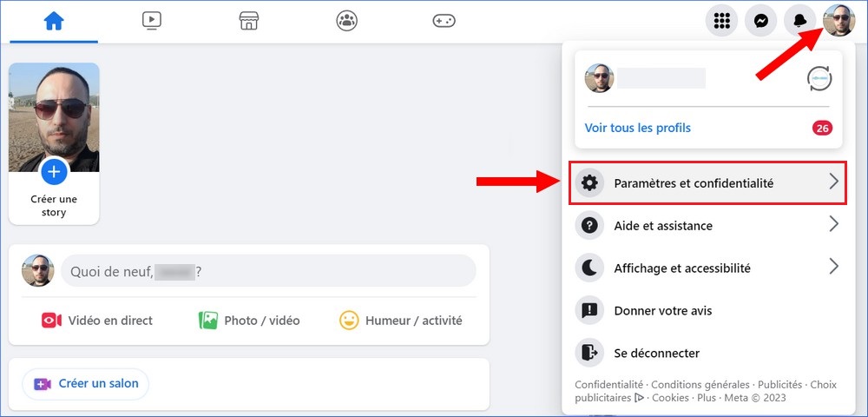The height and width of the screenshot is (417, 868).
Task: Open the Marketplace storefront icon
Action: pos(249,22)
